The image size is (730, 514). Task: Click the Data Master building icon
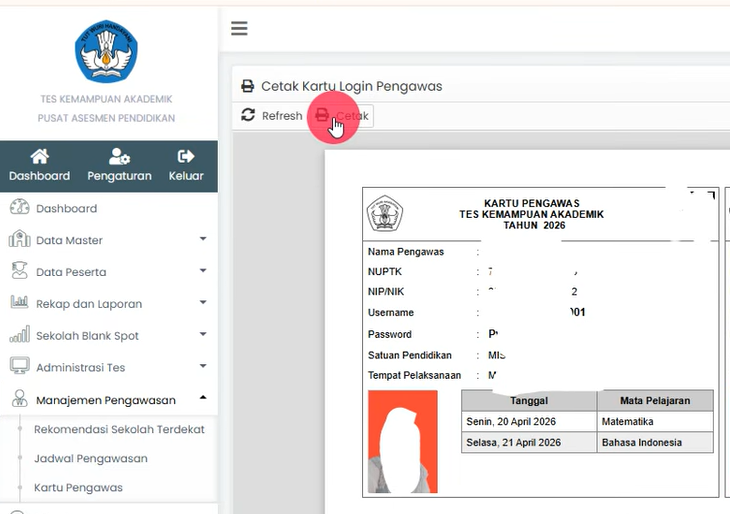click(x=20, y=239)
